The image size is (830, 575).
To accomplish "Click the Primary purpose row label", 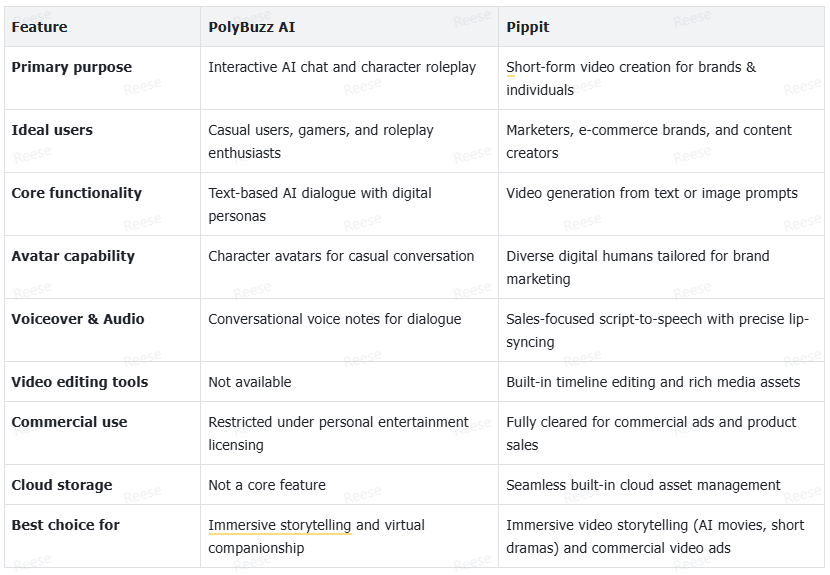I will tap(71, 67).
